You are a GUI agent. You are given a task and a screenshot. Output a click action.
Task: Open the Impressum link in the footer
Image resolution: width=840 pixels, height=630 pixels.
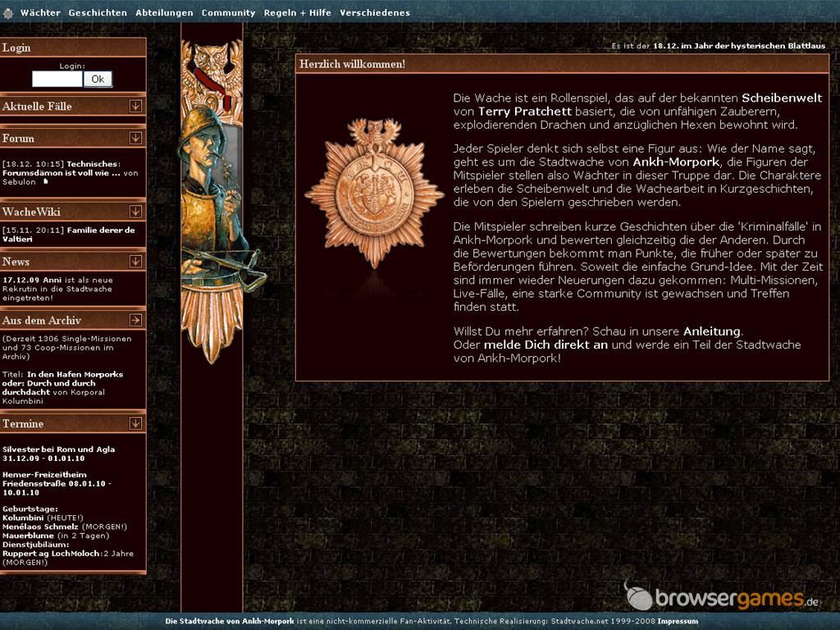(678, 622)
